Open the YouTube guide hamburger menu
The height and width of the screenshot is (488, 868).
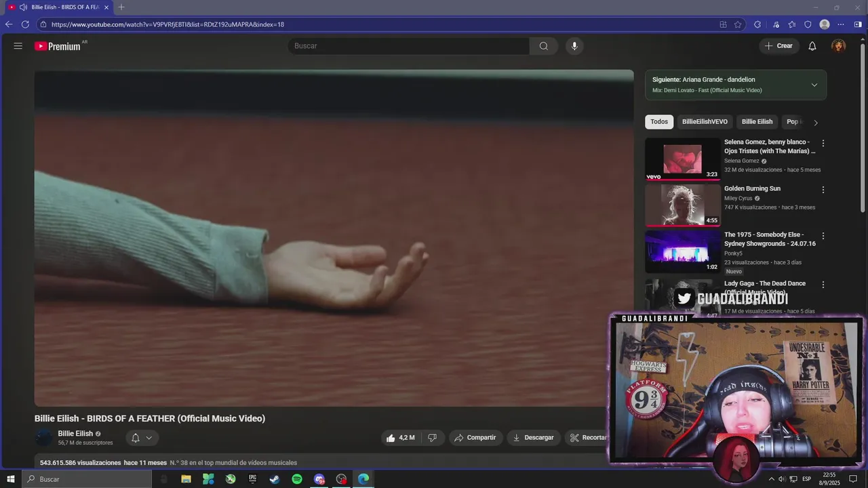click(18, 46)
